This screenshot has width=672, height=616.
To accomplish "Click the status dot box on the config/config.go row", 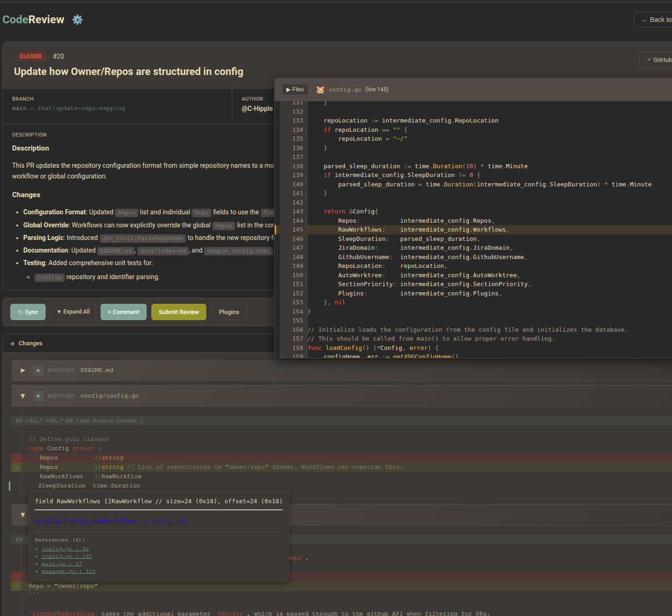I will coord(38,396).
